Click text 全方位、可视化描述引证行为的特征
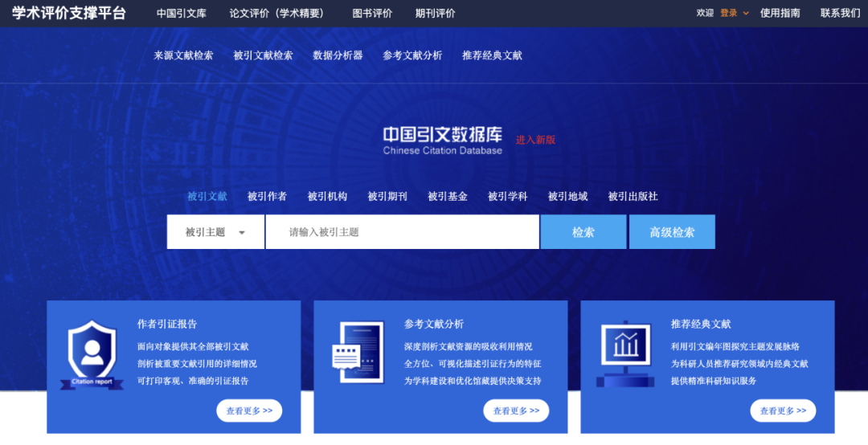Image resolution: width=868 pixels, height=445 pixels. [473, 364]
